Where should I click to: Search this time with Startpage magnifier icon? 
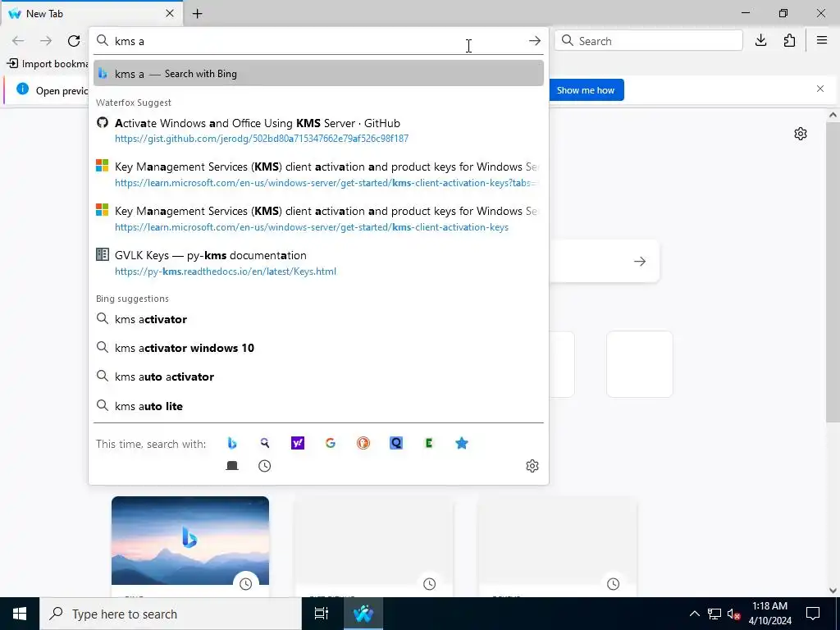point(265,443)
